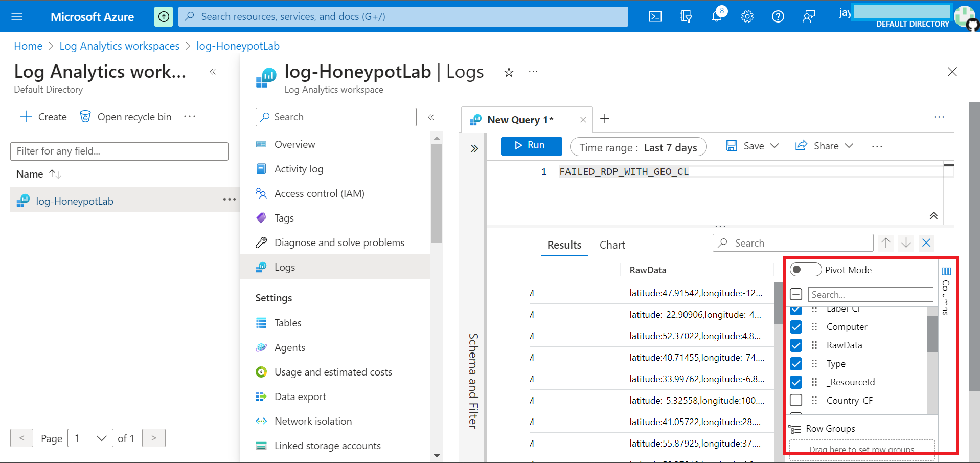Viewport: 980px width, 463px height.
Task: Collapse the Log Analytics workspaces list pane
Action: tap(213, 72)
